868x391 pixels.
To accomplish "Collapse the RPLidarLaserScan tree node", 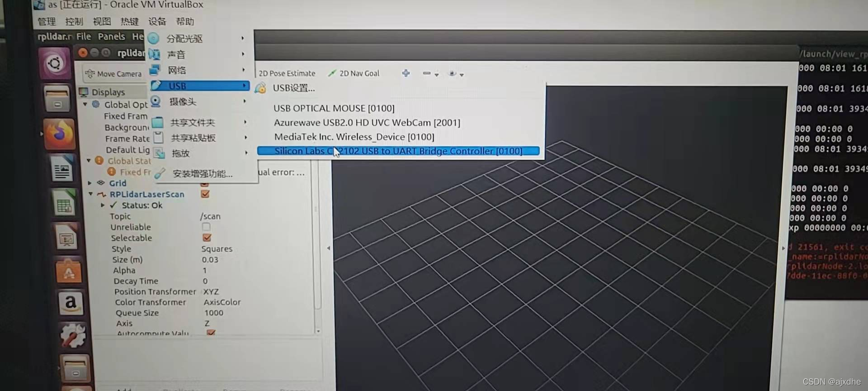I will tap(91, 194).
